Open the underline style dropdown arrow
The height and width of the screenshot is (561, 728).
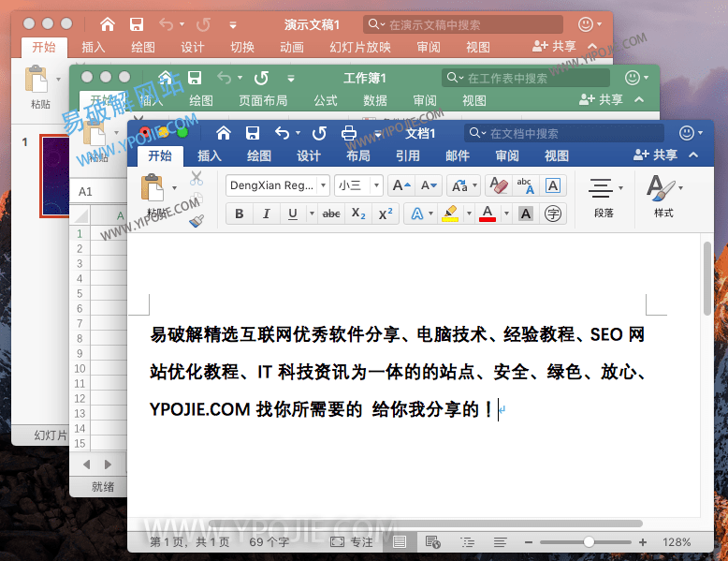click(312, 214)
